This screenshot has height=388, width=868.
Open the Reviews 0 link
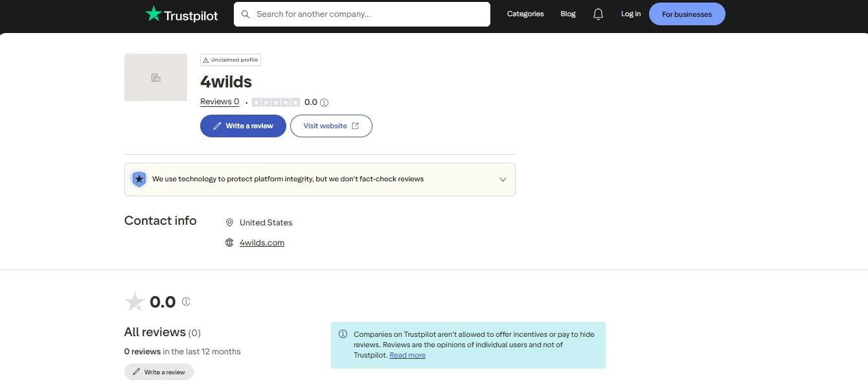click(x=220, y=102)
